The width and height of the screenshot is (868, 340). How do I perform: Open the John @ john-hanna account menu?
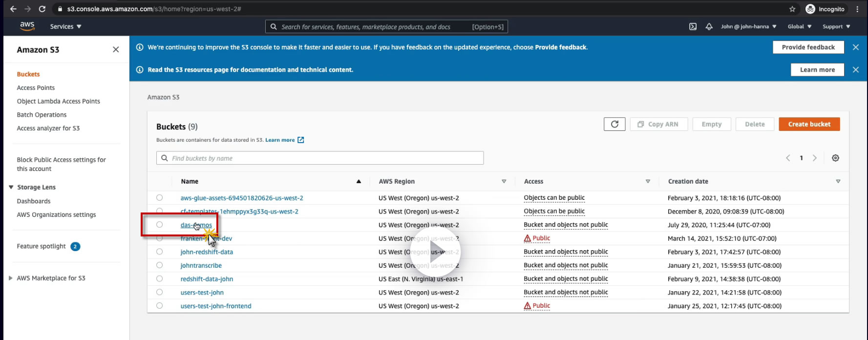coord(748,26)
